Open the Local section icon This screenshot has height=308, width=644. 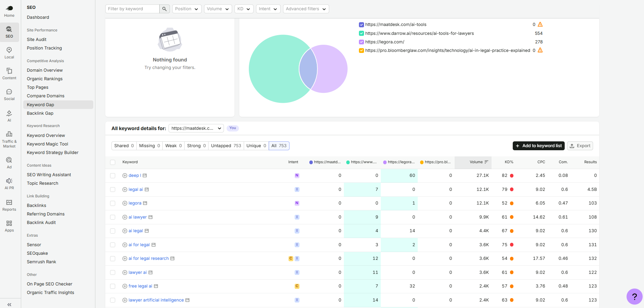point(9,53)
